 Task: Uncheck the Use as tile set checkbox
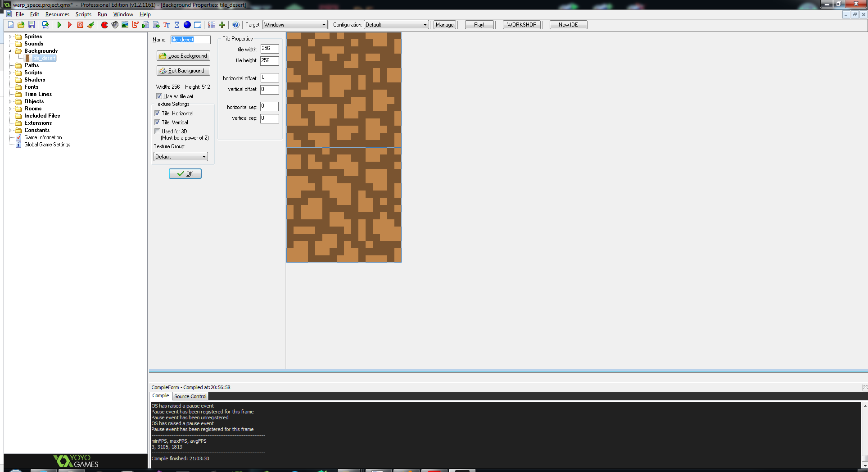point(159,96)
